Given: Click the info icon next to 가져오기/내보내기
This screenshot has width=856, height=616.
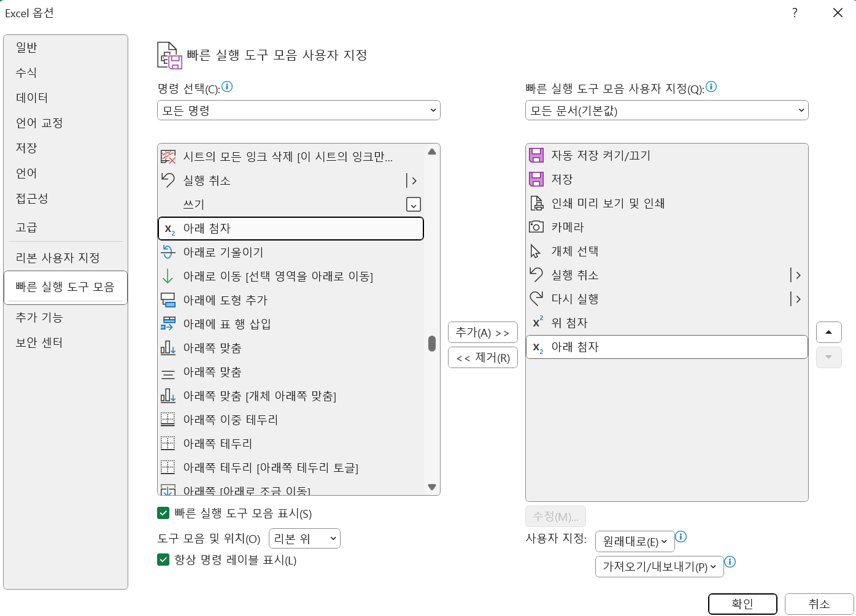Looking at the screenshot, I should [730, 562].
